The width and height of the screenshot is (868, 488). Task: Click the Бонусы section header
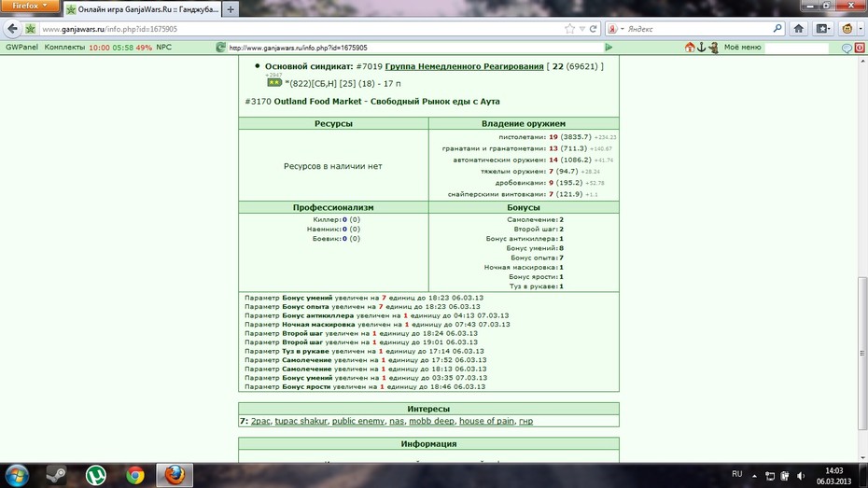pos(523,207)
